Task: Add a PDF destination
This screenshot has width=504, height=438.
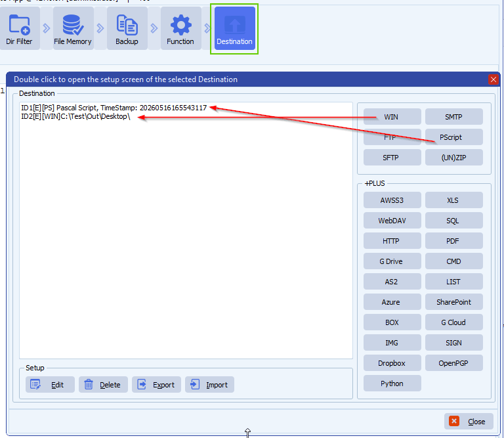Action: pyautogui.click(x=454, y=241)
